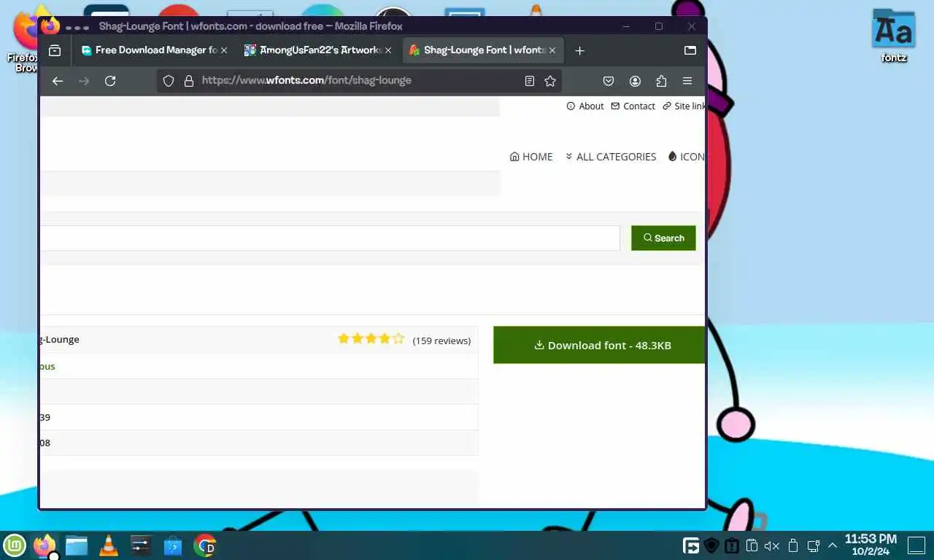Open Firefox View tab overview icon
Image resolution: width=934 pixels, height=560 pixels.
point(55,50)
